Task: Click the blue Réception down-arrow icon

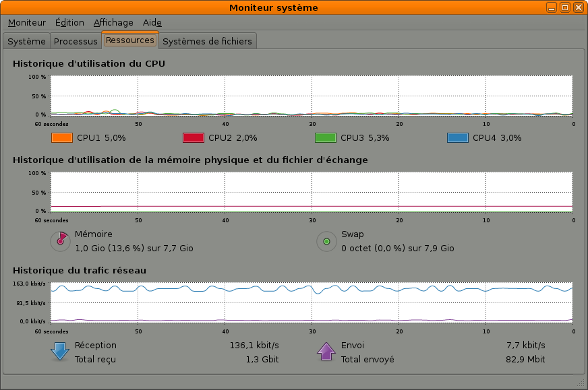Action: click(59, 352)
